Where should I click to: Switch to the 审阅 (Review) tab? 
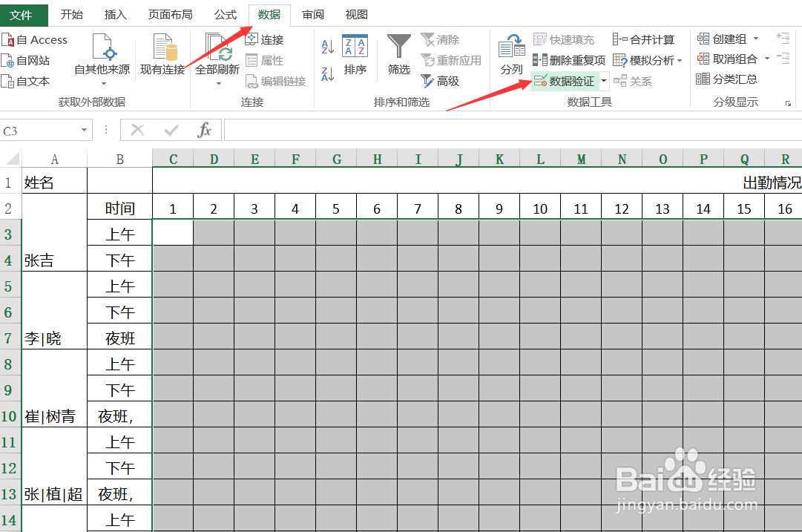click(312, 14)
